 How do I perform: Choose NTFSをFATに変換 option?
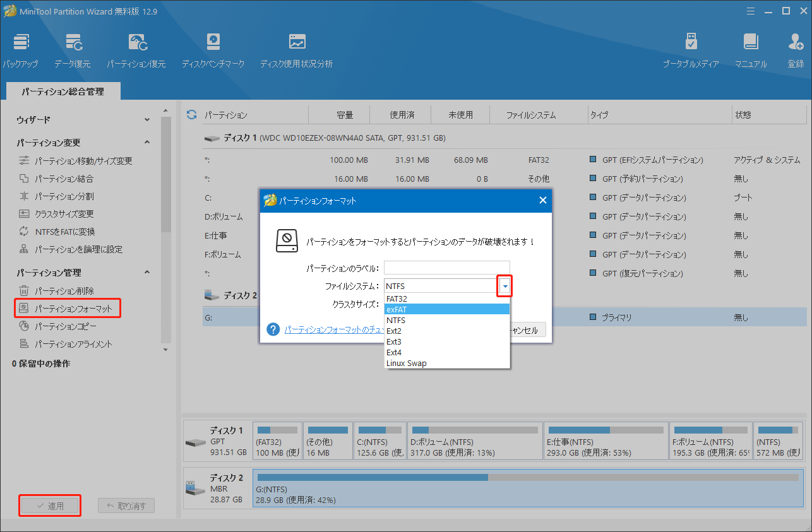coord(57,232)
